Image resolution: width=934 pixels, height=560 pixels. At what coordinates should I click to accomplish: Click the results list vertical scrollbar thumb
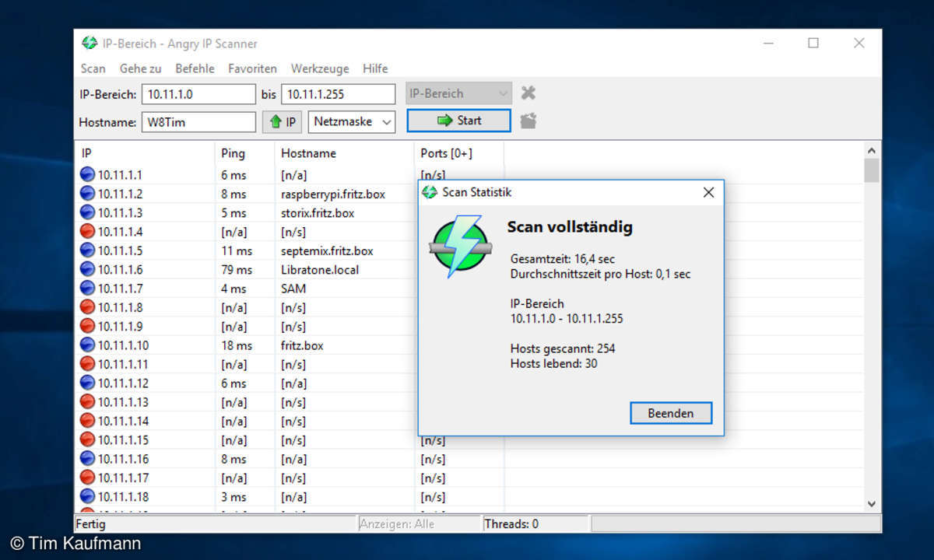(x=872, y=170)
